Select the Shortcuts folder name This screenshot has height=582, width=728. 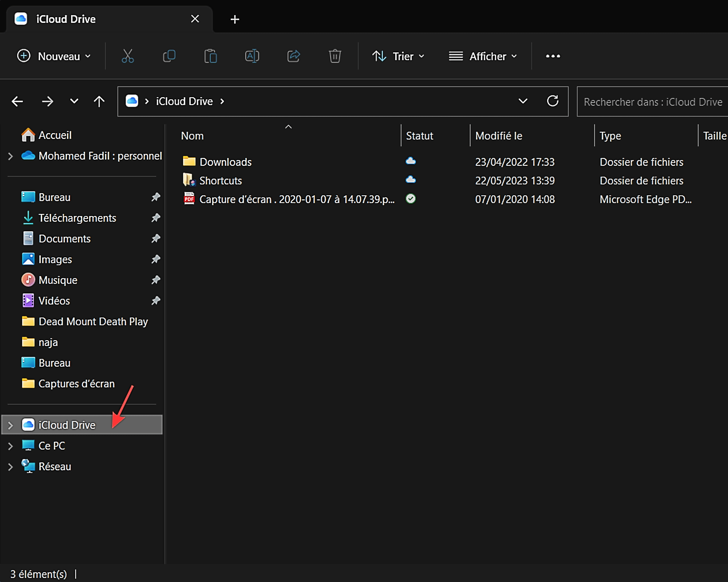(221, 181)
